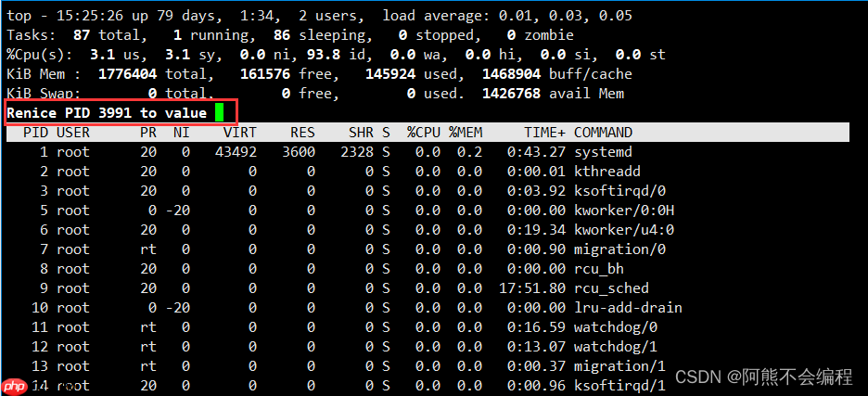The image size is (868, 396).
Task: Click the -20 nice value of kworker/0:0H
Action: pos(177,211)
